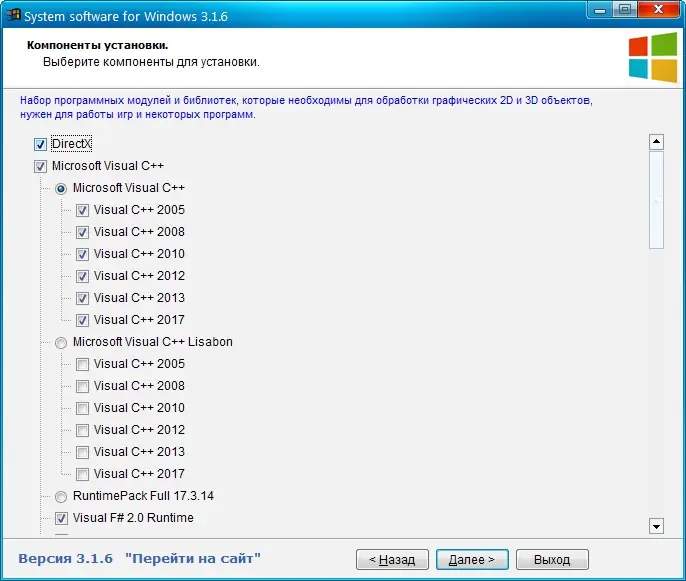Click the Версия 3.1.6 label

click(x=66, y=559)
